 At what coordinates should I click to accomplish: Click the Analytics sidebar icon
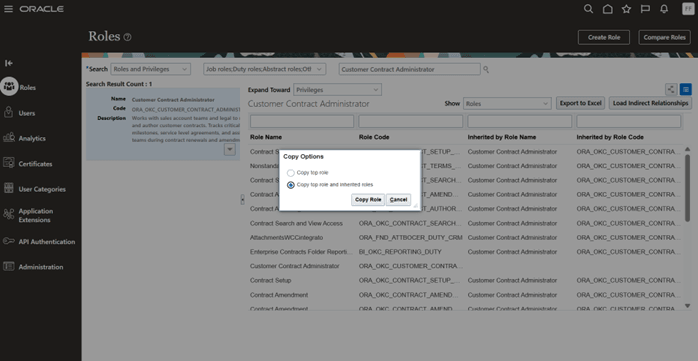[x=8, y=138]
